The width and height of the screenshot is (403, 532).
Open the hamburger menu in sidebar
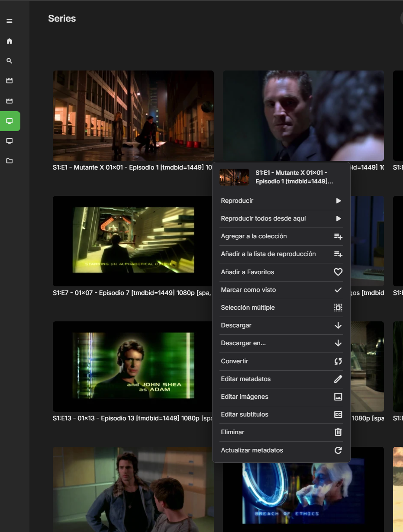click(x=10, y=21)
